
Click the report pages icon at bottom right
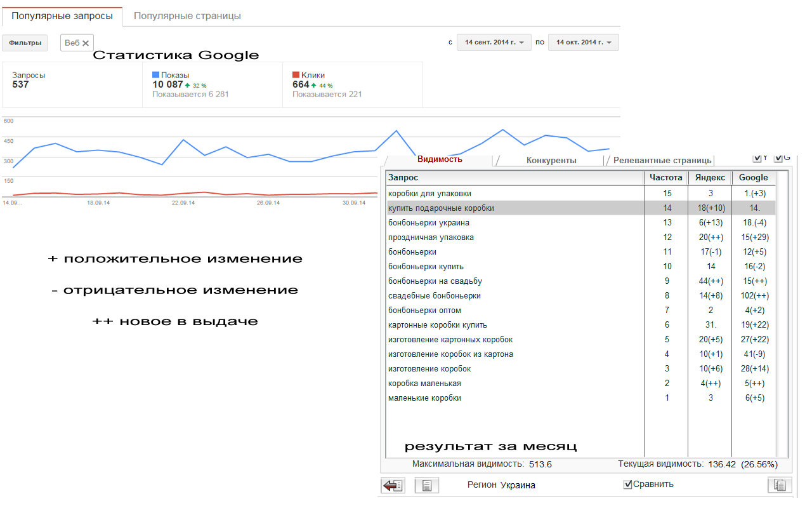780,485
